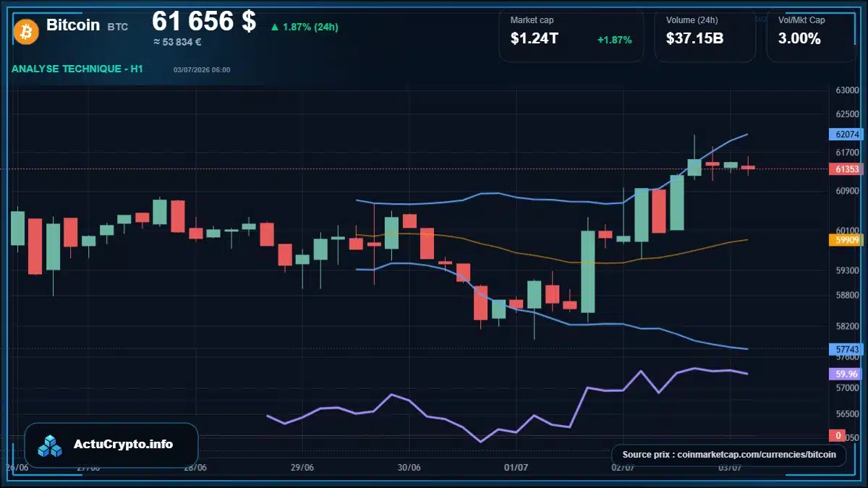This screenshot has width=868, height=488.
Task: Click the 56500 price axis label
Action: (x=847, y=414)
